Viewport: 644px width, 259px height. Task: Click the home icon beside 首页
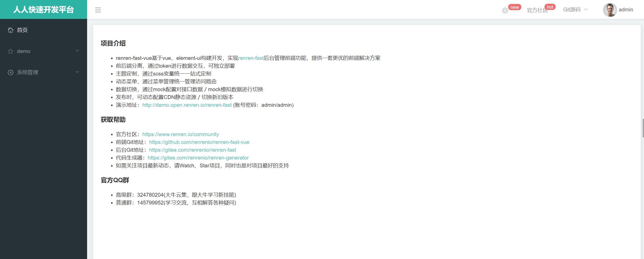(10, 30)
